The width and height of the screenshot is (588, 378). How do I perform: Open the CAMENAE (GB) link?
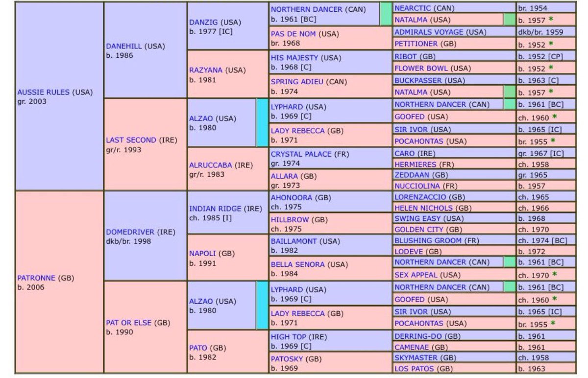[421, 347]
